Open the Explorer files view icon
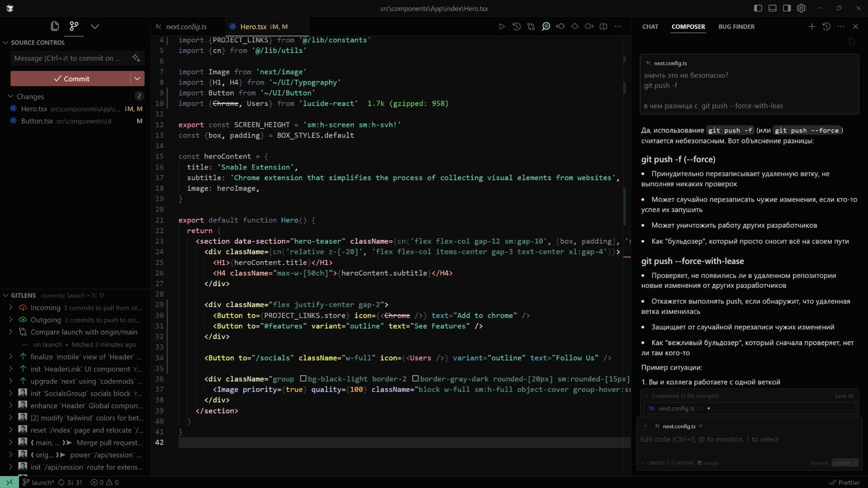Viewport: 868px width, 488px height. [55, 26]
